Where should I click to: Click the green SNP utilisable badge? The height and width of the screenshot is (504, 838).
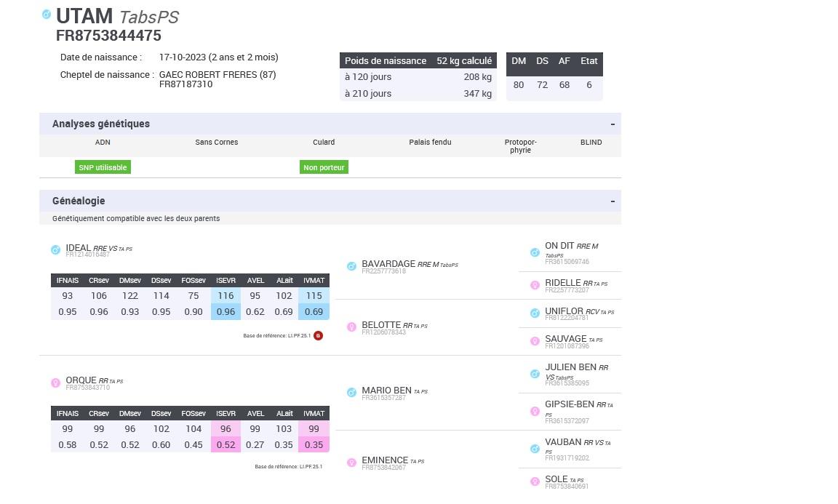(x=103, y=167)
